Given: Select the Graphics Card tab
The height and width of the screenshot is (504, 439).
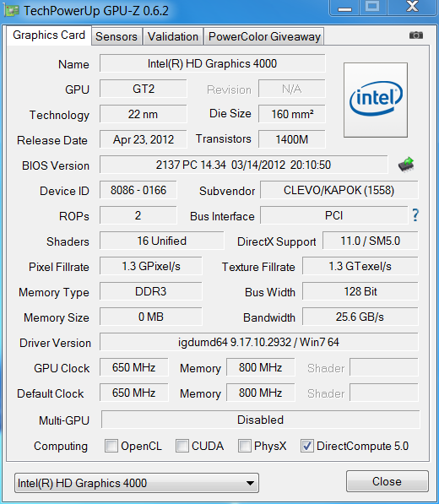Looking at the screenshot, I should pos(49,35).
